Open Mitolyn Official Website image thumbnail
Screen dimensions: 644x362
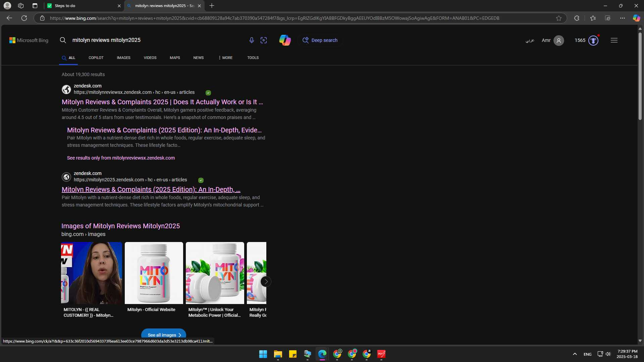point(154,273)
